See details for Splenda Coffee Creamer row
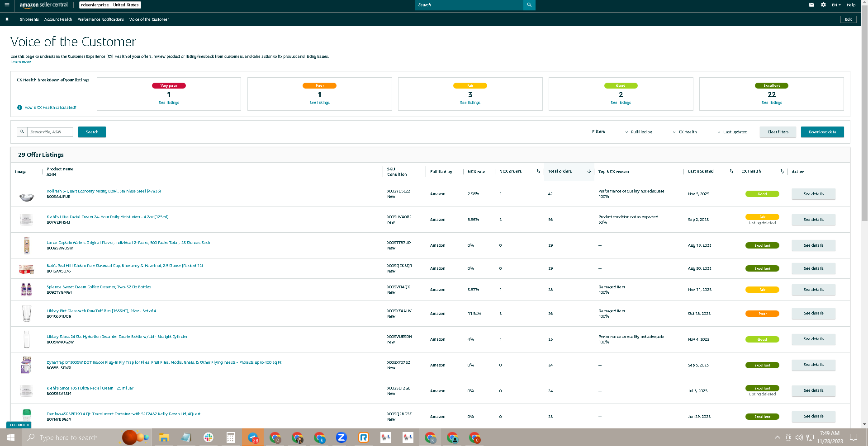Screen dimensions: 868x446 (813, 290)
